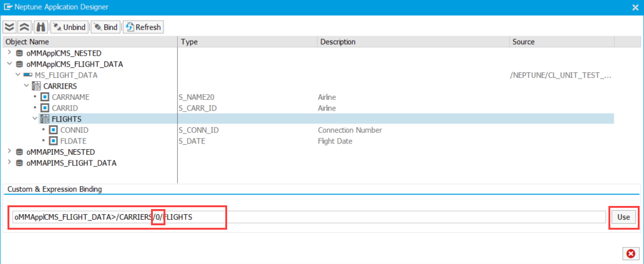Click the S_DATE type cell

192,141
